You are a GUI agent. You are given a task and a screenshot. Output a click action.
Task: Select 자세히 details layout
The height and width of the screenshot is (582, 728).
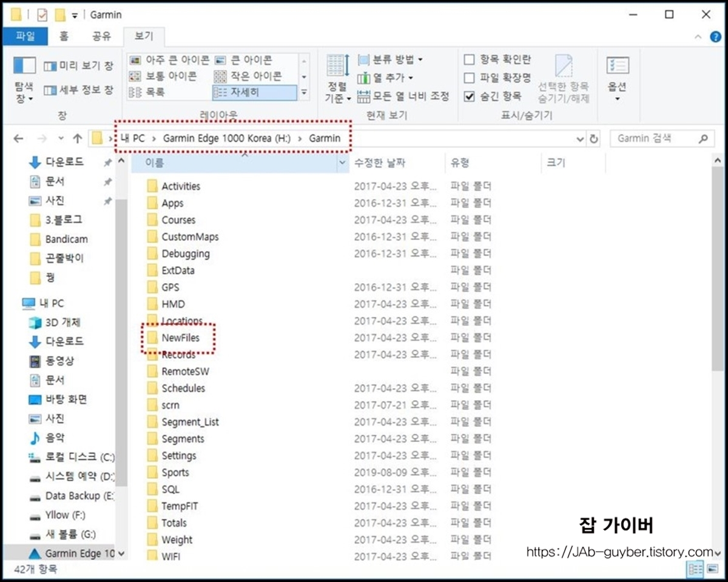point(254,93)
